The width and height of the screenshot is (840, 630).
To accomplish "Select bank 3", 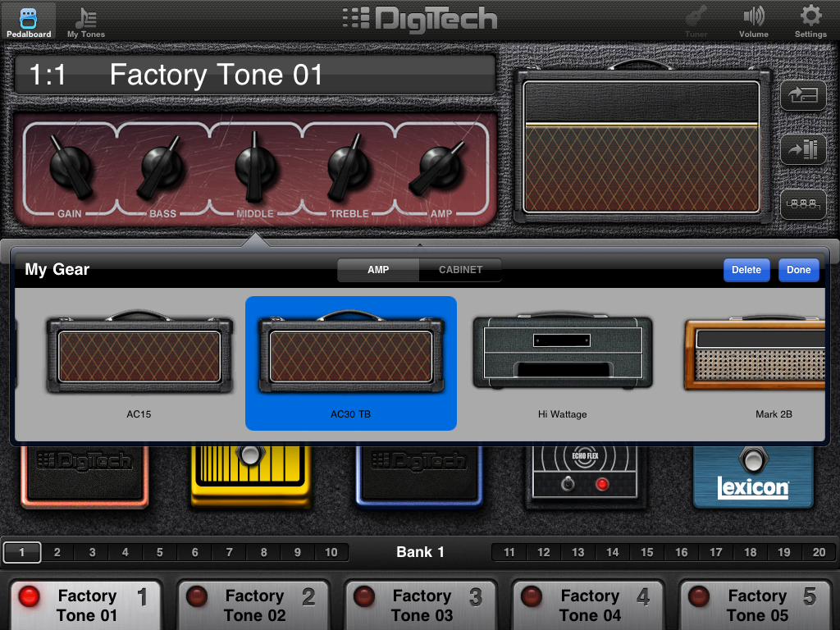I will 92,552.
